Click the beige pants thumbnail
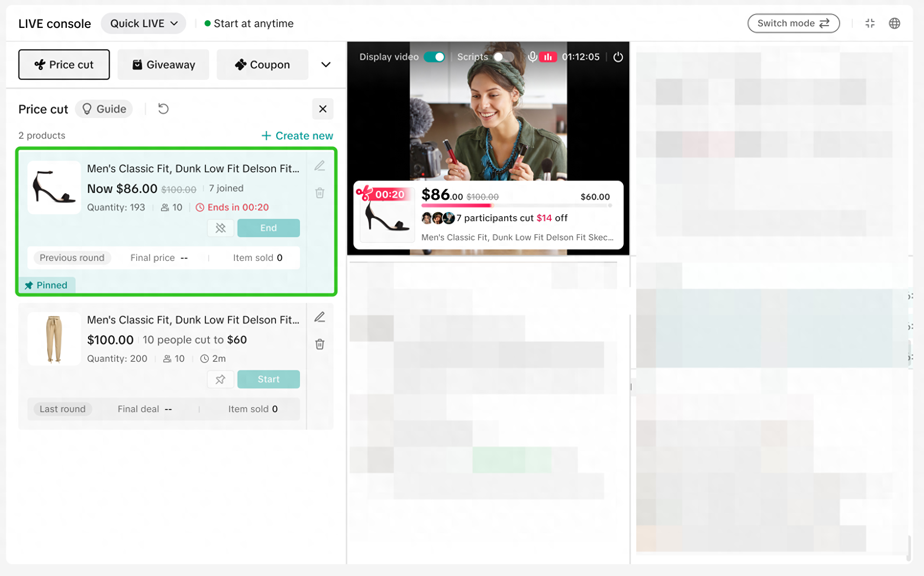 pos(54,339)
